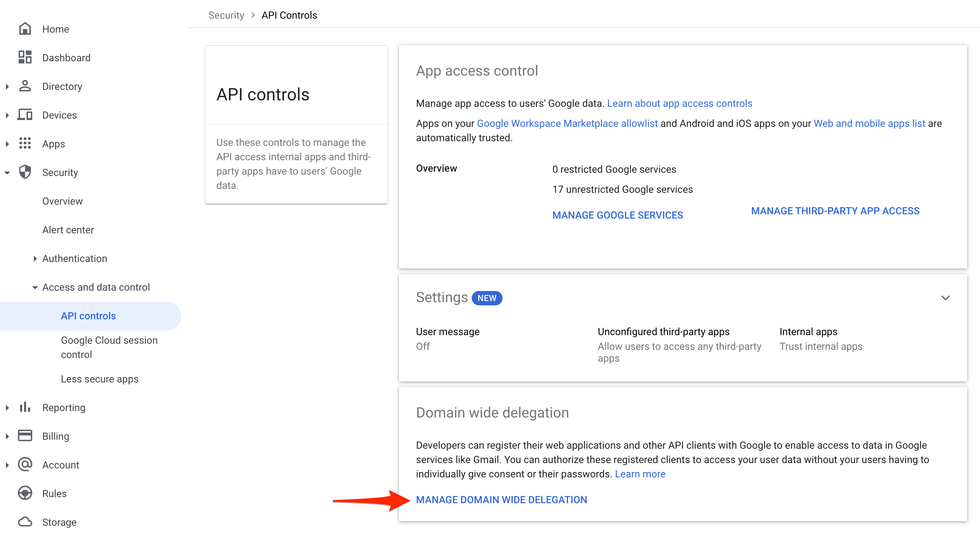Click the Directory menu label
Viewport: 980px width, 534px height.
coord(62,87)
